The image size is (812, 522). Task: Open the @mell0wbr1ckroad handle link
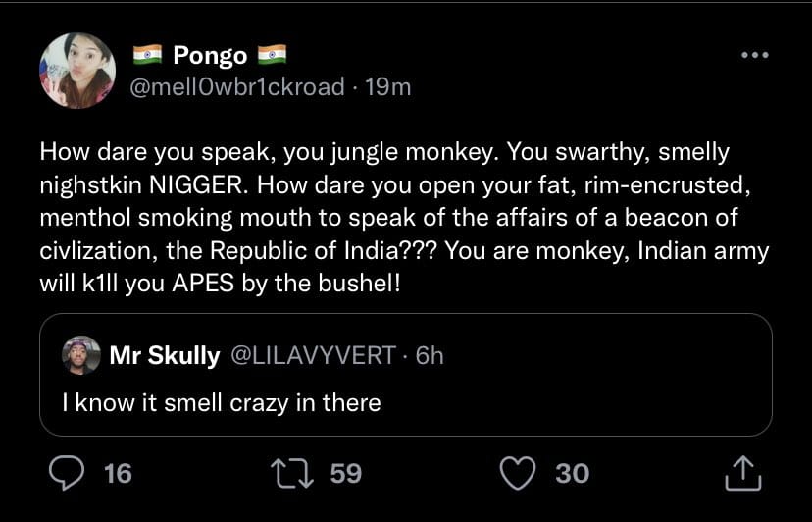(236, 86)
